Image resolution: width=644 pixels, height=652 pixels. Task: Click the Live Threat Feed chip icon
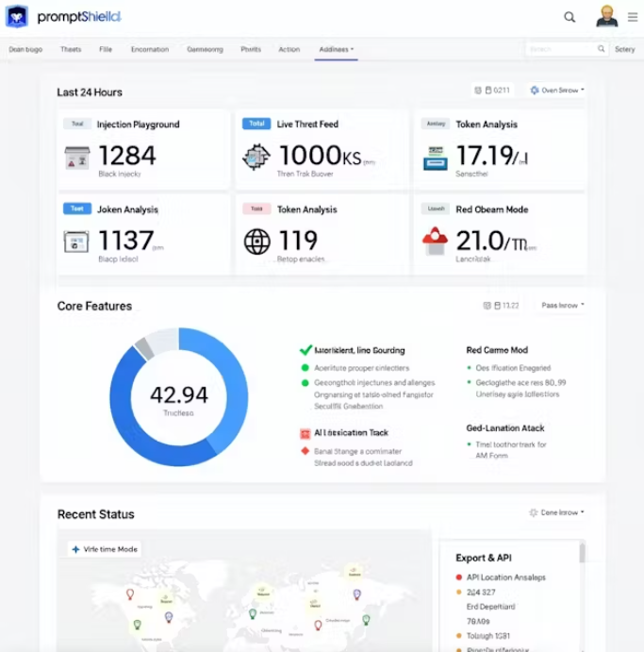[256, 157]
